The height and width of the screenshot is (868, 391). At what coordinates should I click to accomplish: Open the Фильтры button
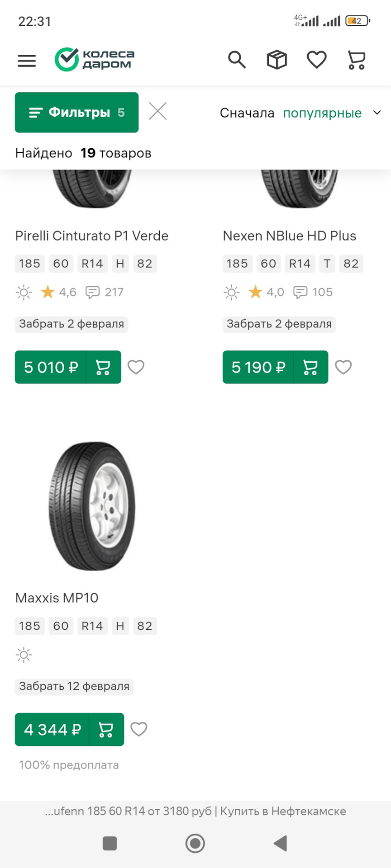pos(76,113)
